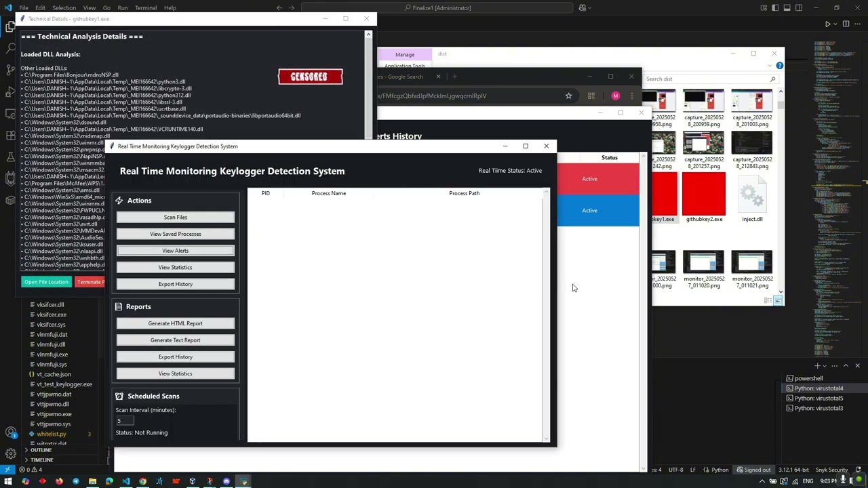868x488 pixels.
Task: Click File Explorer help question icon
Action: 779,66
